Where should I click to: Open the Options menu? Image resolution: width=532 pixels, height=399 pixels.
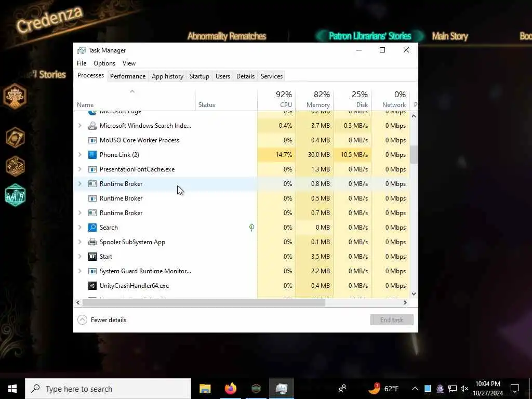(x=104, y=63)
